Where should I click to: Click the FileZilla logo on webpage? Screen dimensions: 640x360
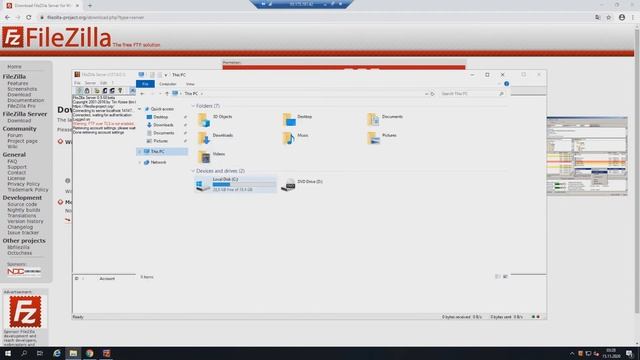(56, 38)
